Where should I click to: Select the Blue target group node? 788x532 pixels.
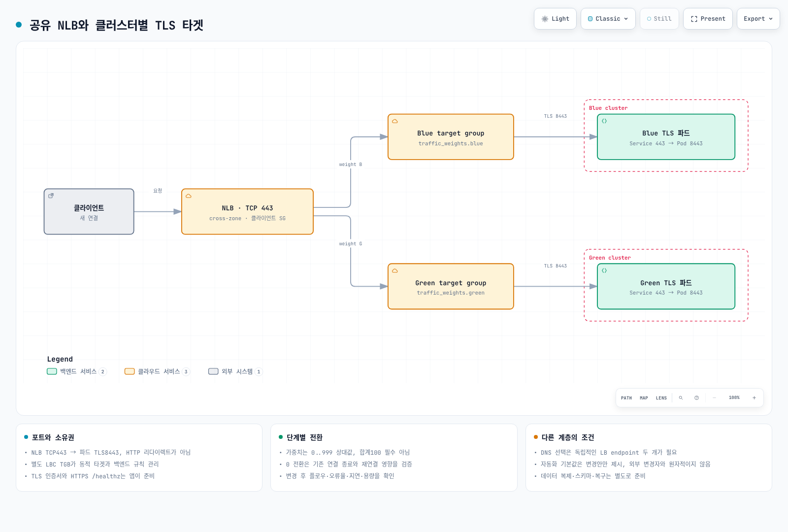tap(451, 137)
